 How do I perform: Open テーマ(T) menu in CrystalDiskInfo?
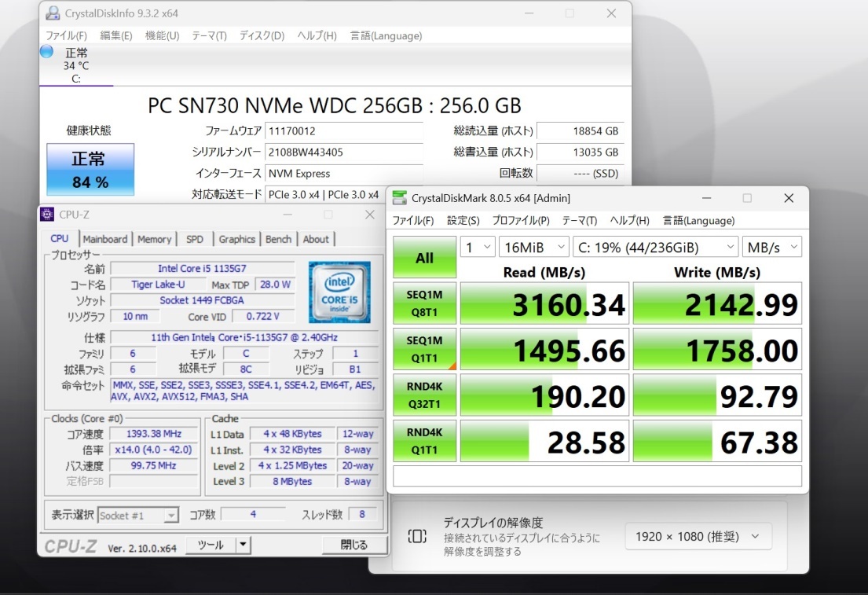tap(209, 35)
